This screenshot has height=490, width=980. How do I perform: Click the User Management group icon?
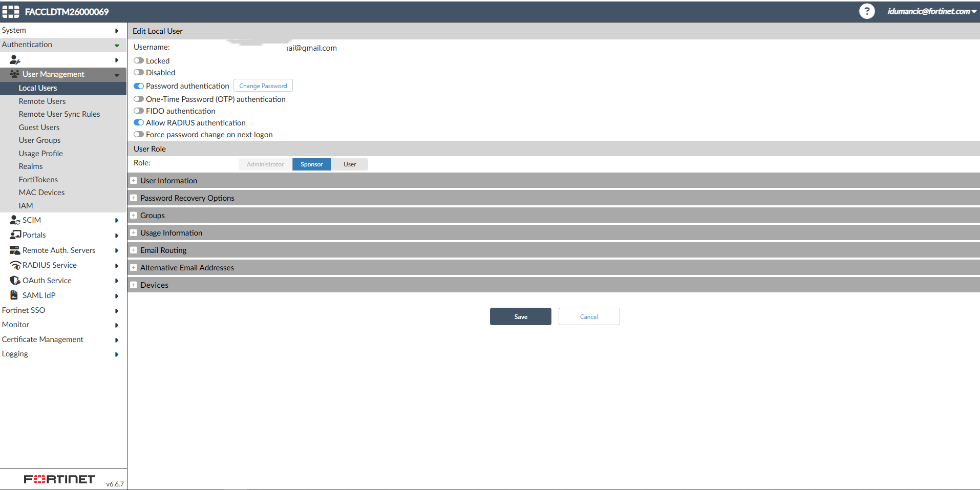[14, 74]
